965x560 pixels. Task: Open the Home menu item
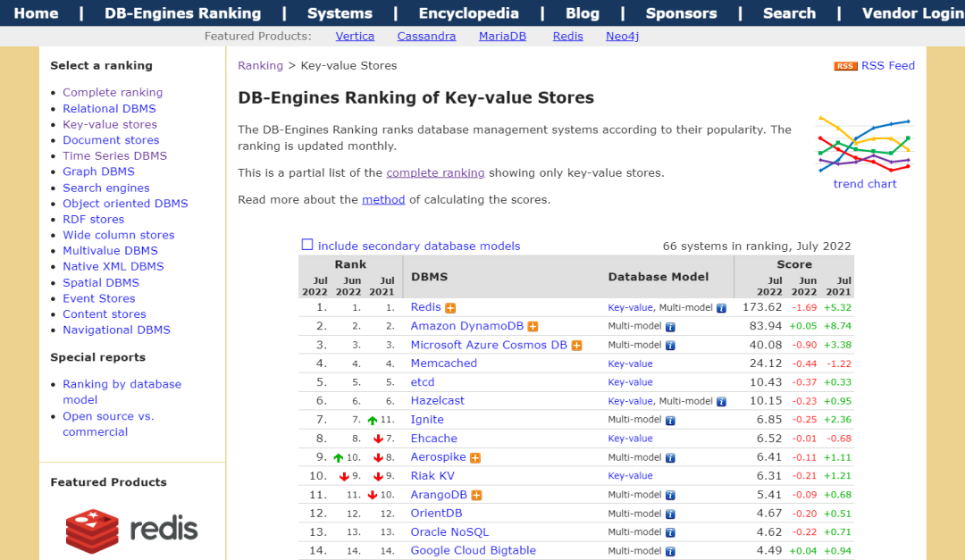pyautogui.click(x=37, y=13)
